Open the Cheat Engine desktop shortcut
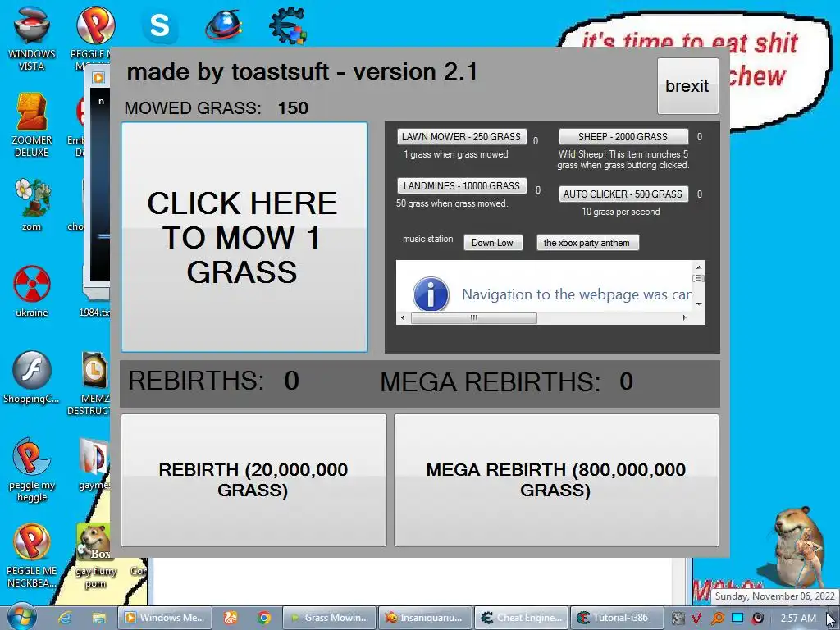This screenshot has height=630, width=840. click(x=288, y=25)
